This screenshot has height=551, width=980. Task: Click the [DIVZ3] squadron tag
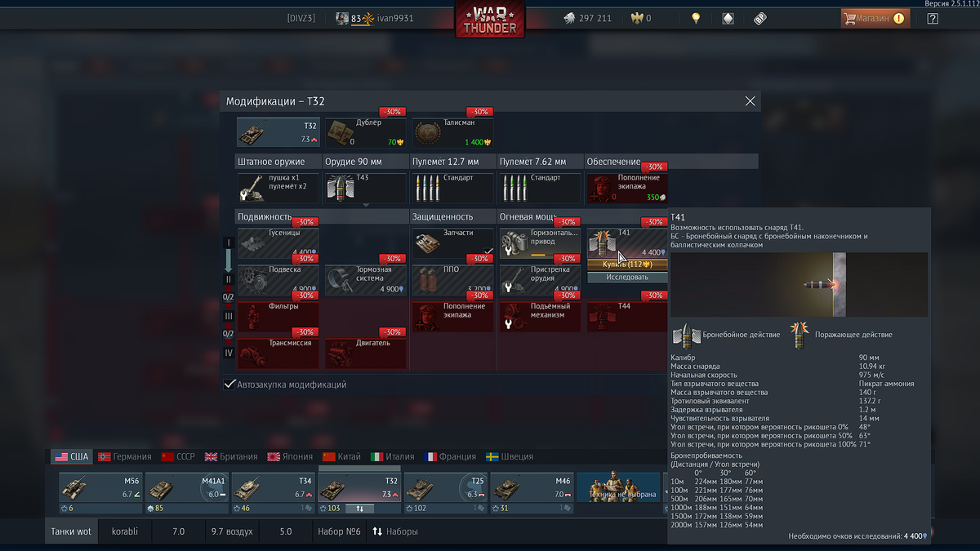tap(301, 18)
